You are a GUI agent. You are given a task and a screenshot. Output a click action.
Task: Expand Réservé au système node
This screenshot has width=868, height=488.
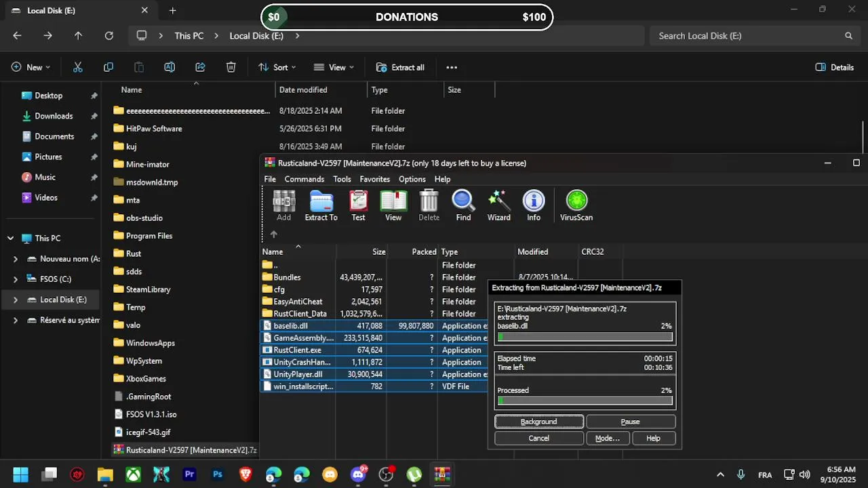16,320
